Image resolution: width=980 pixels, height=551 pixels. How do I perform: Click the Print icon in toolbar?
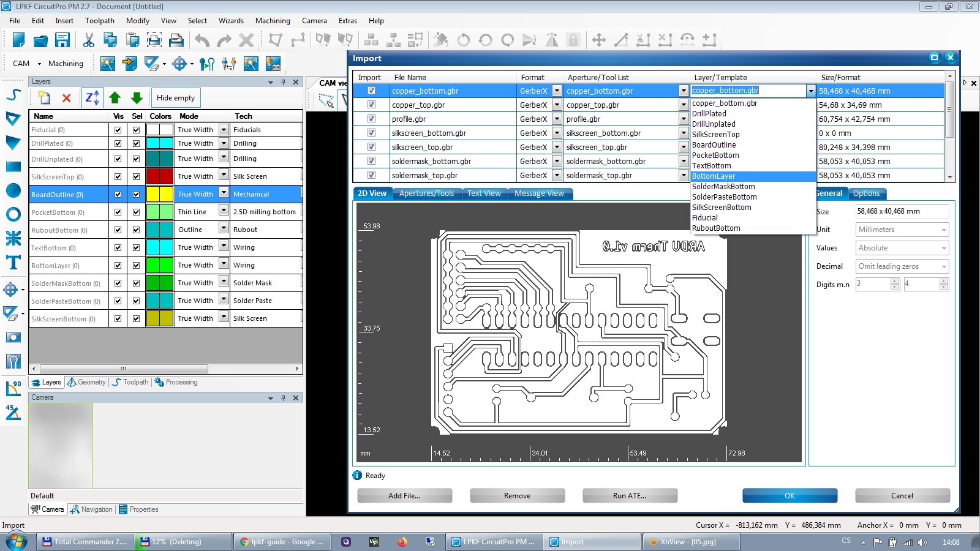point(176,40)
